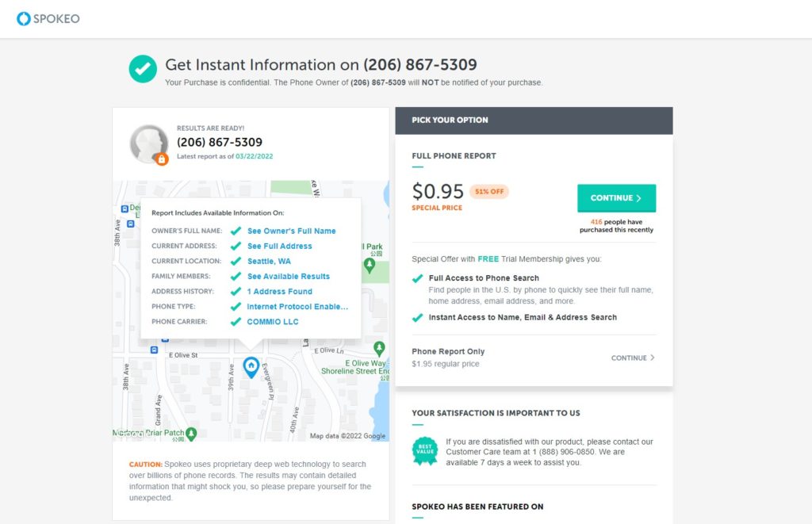
Task: Click the checkmark beside Full Access to Phone Search
Action: coord(418,278)
